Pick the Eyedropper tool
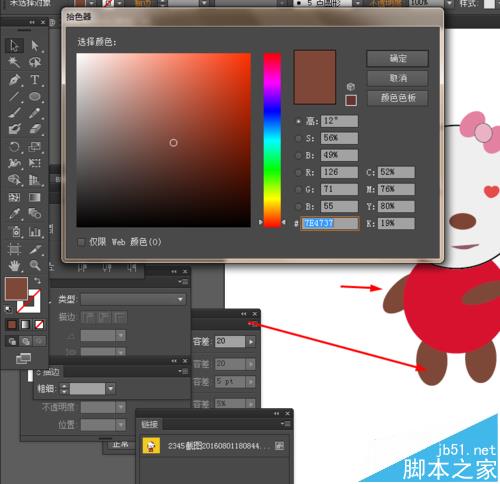The height and width of the screenshot is (484, 500). click(14, 213)
